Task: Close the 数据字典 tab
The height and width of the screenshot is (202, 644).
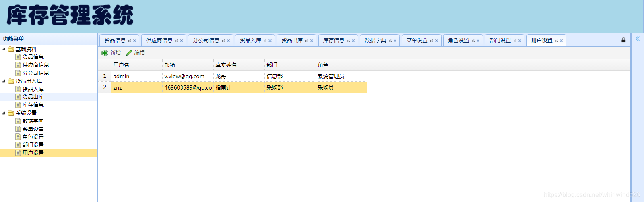Action: pyautogui.click(x=395, y=41)
